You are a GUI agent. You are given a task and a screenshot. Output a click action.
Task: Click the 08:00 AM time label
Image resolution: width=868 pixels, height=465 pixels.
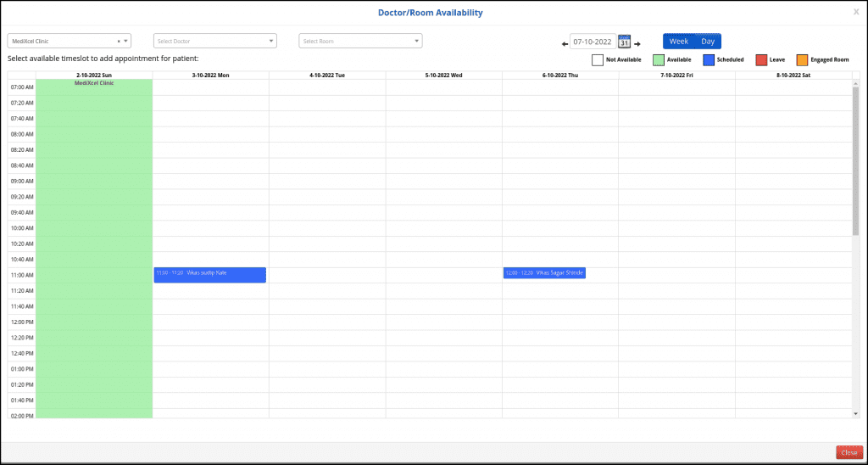pos(22,134)
